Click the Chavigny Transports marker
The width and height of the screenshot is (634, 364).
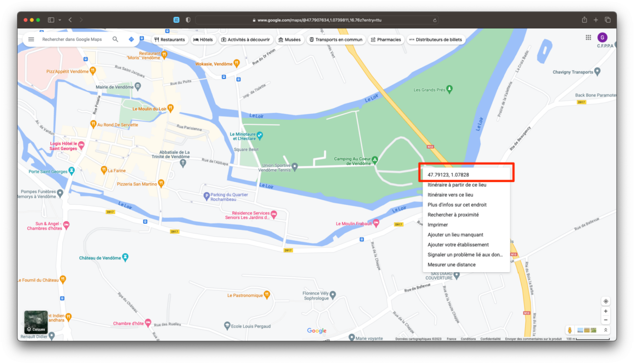(x=598, y=72)
